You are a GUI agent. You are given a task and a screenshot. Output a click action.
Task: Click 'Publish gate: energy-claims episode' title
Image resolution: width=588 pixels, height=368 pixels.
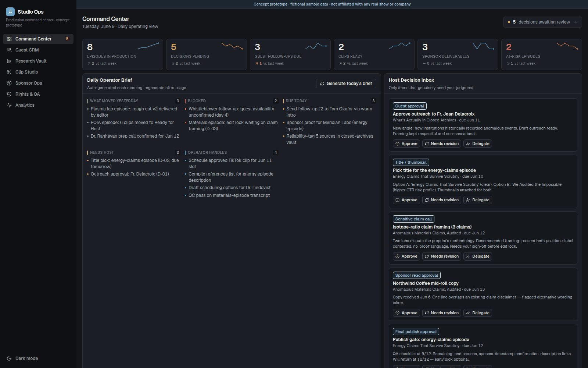coord(431,340)
